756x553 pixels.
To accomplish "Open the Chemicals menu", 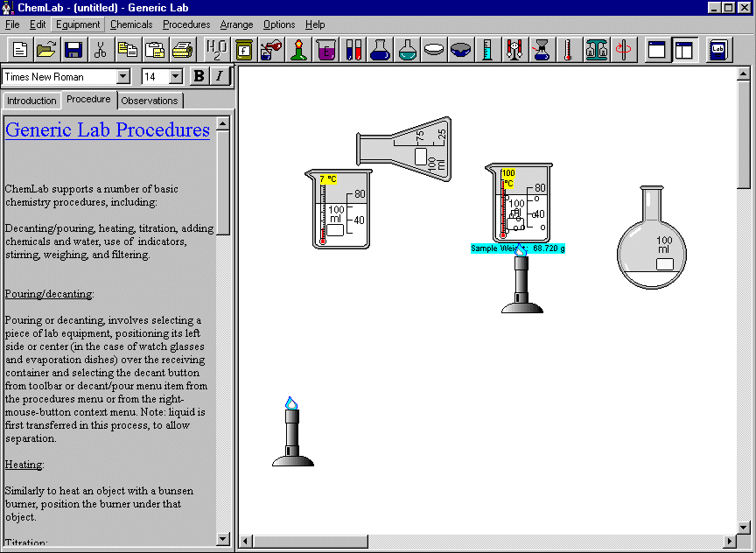I will pyautogui.click(x=131, y=24).
